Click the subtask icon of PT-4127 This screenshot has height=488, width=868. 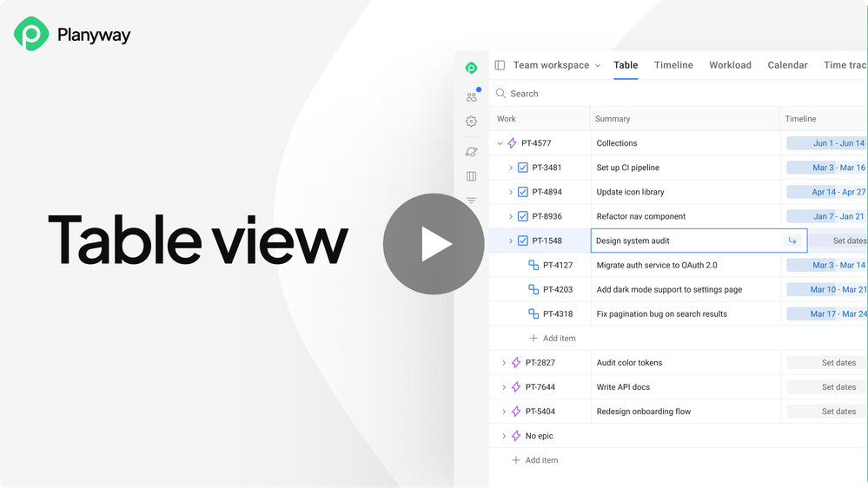533,265
